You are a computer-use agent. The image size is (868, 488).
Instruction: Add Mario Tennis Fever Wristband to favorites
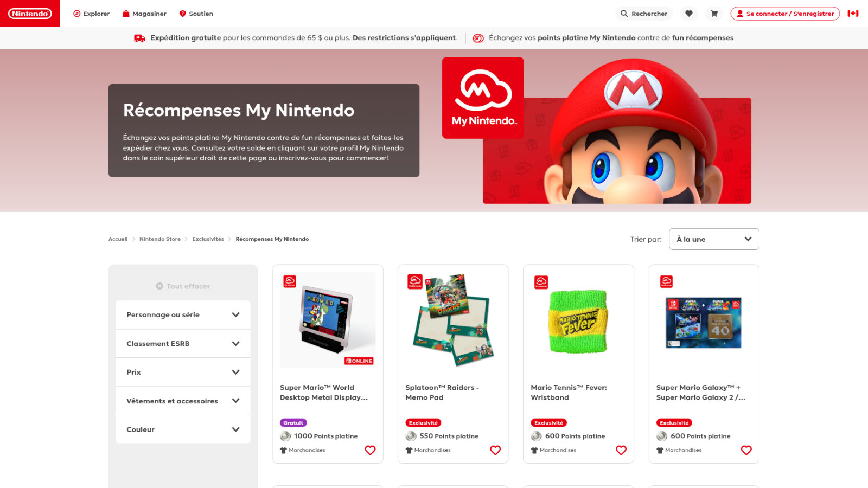tap(621, 450)
